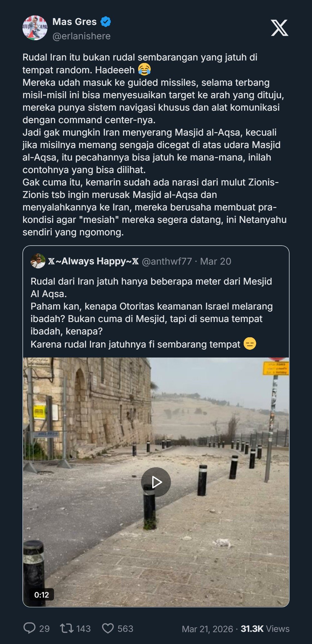Click the video thumbnail street scene

click(156, 482)
